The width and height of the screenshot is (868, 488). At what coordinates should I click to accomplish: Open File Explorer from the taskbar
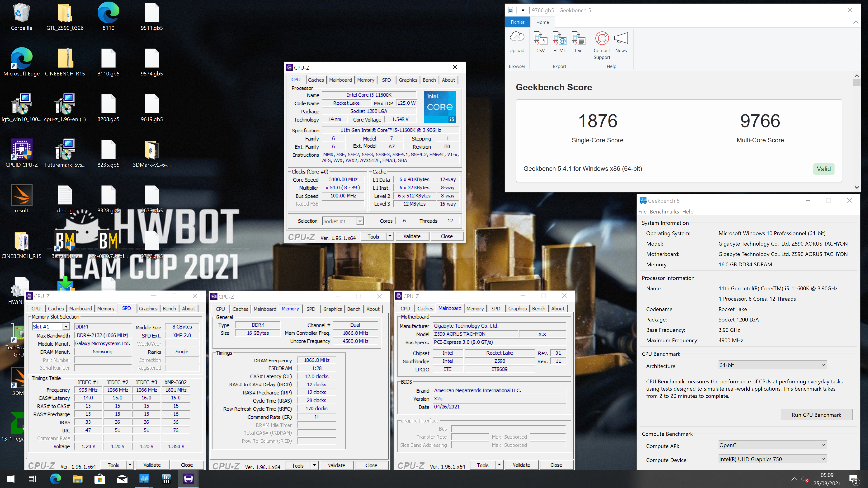click(x=78, y=479)
